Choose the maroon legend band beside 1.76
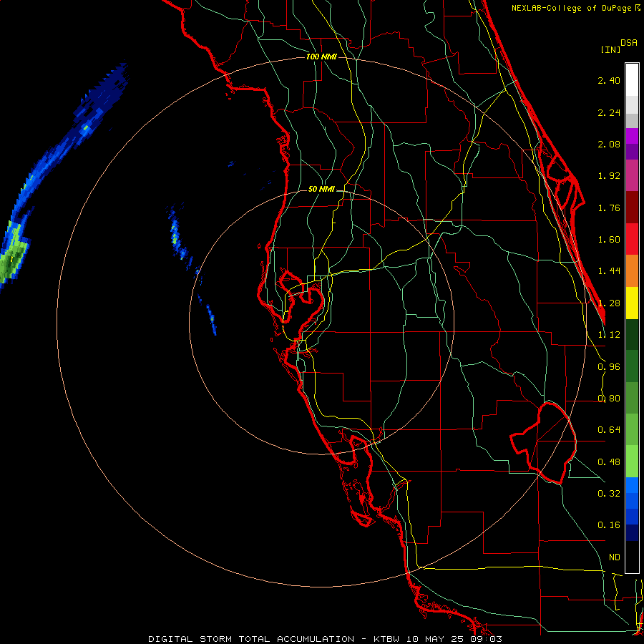Image resolution: width=644 pixels, height=644 pixels. (x=632, y=208)
